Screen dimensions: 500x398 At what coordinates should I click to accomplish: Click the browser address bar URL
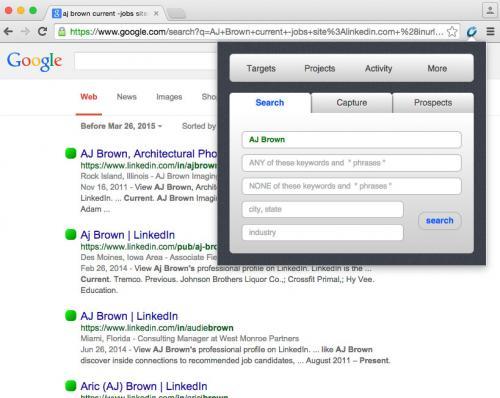(x=257, y=32)
